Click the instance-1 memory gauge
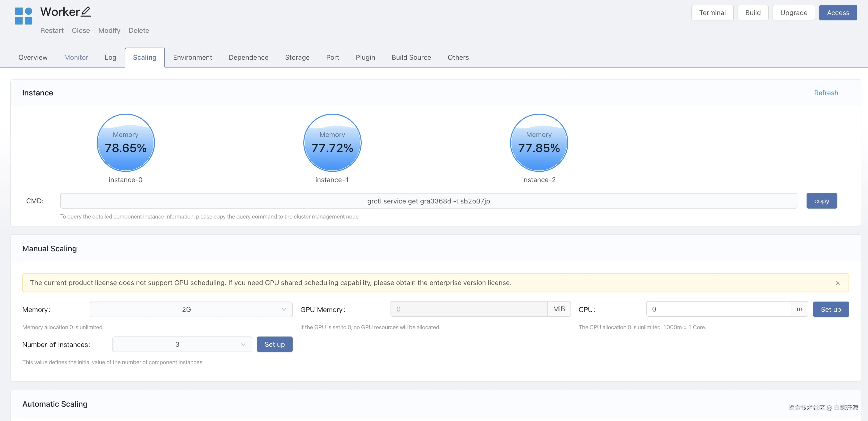 (x=332, y=143)
